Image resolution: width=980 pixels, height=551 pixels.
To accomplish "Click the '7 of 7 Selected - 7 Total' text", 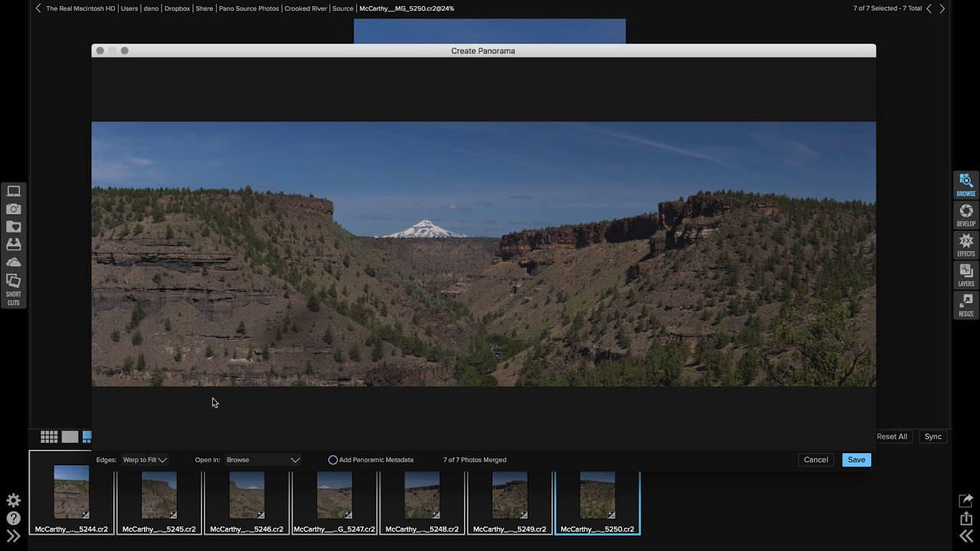I will click(887, 8).
